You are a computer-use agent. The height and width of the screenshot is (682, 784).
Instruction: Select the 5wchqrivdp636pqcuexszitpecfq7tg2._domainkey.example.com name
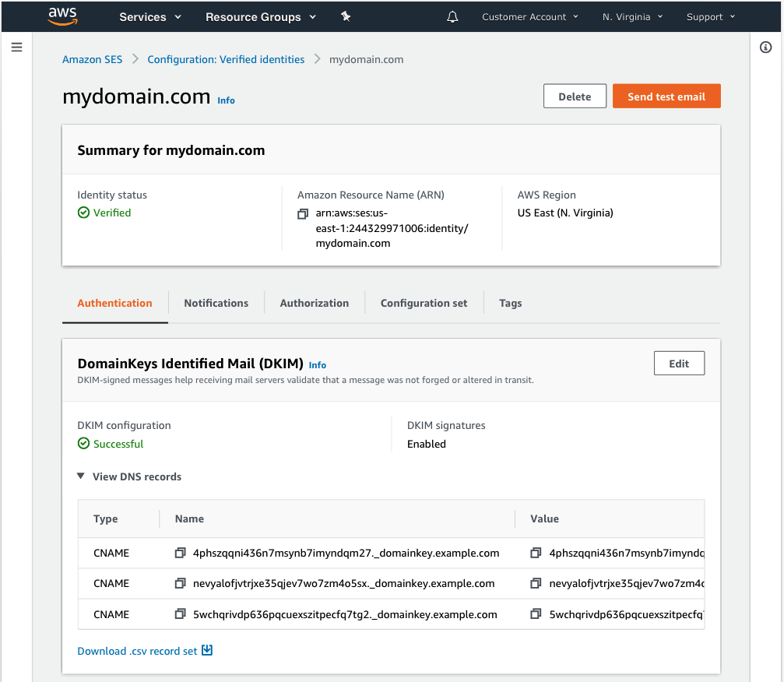pos(345,614)
